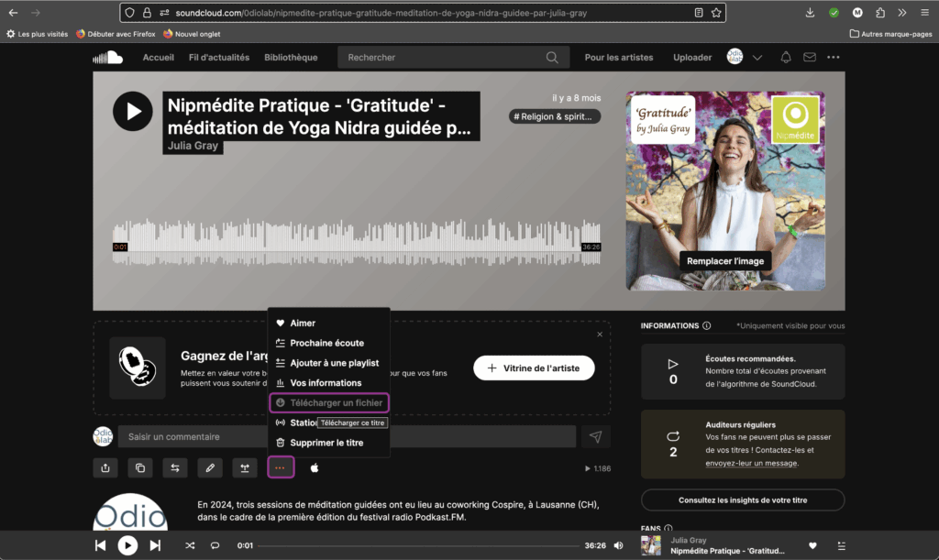
Task: Open Vos informations menu entry
Action: [329, 383]
